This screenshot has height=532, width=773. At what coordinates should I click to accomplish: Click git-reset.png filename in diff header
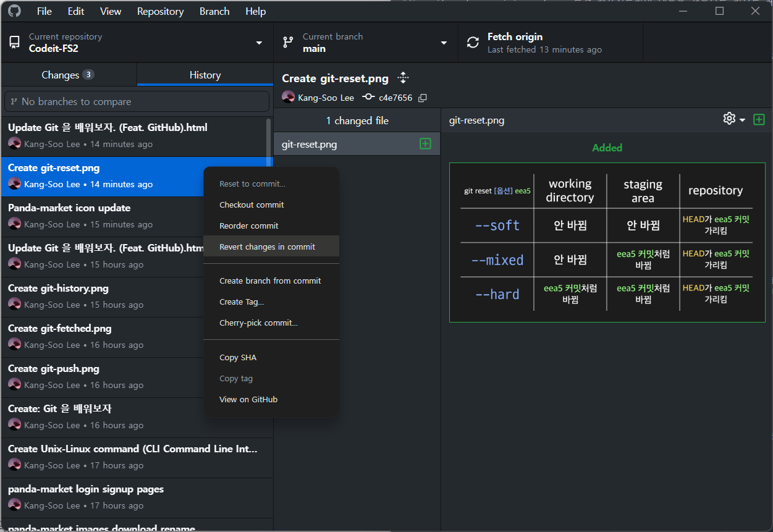476,120
